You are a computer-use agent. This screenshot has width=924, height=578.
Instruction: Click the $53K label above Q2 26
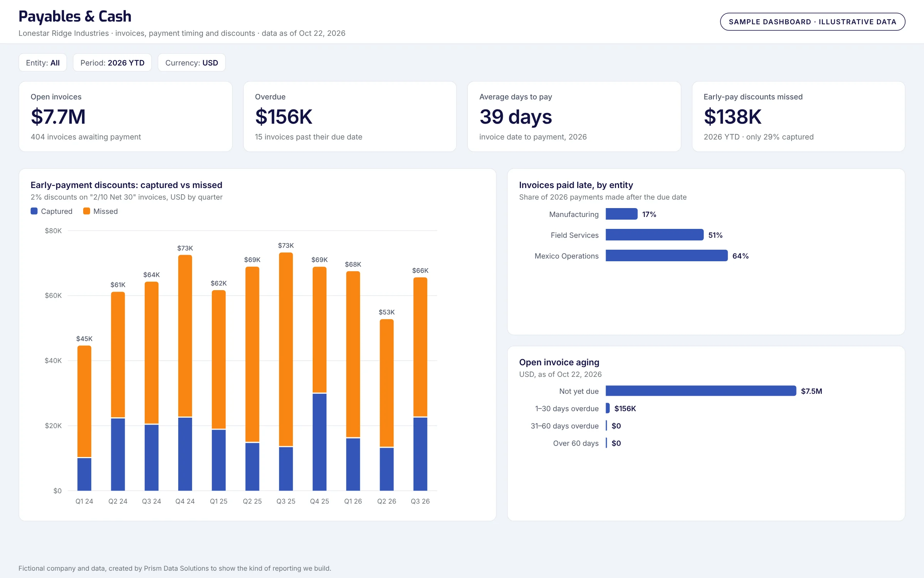pos(387,312)
